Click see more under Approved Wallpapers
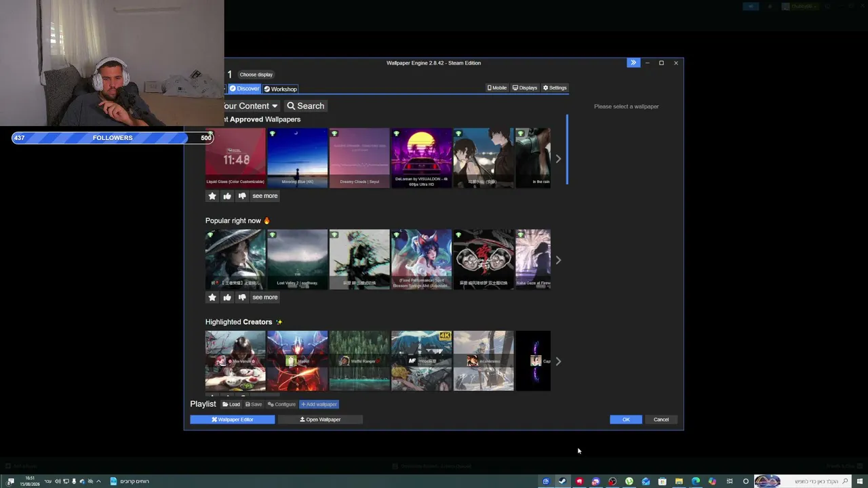868x488 pixels. coord(265,196)
